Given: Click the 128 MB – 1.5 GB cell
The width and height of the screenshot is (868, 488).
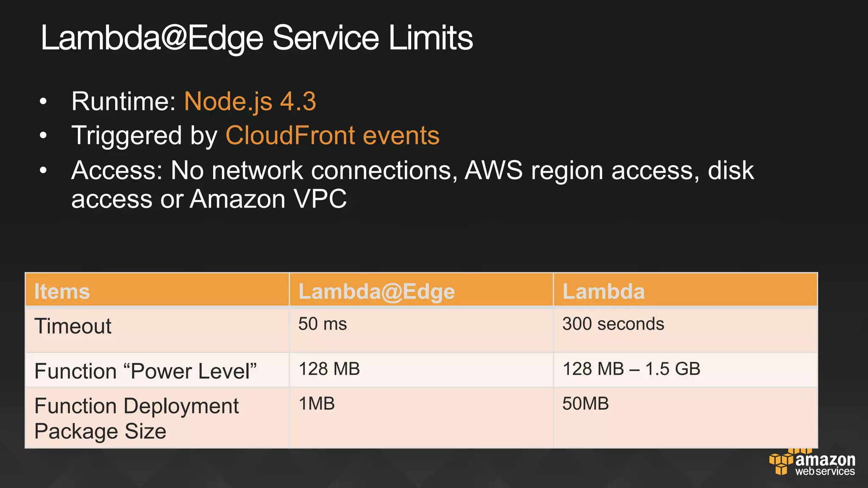Looking at the screenshot, I should tap(631, 369).
